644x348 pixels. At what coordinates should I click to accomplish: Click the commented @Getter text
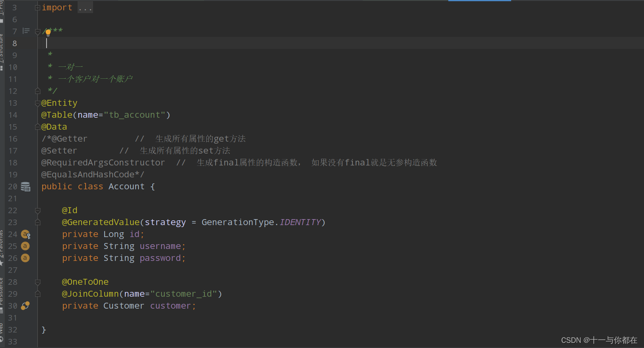(69, 139)
